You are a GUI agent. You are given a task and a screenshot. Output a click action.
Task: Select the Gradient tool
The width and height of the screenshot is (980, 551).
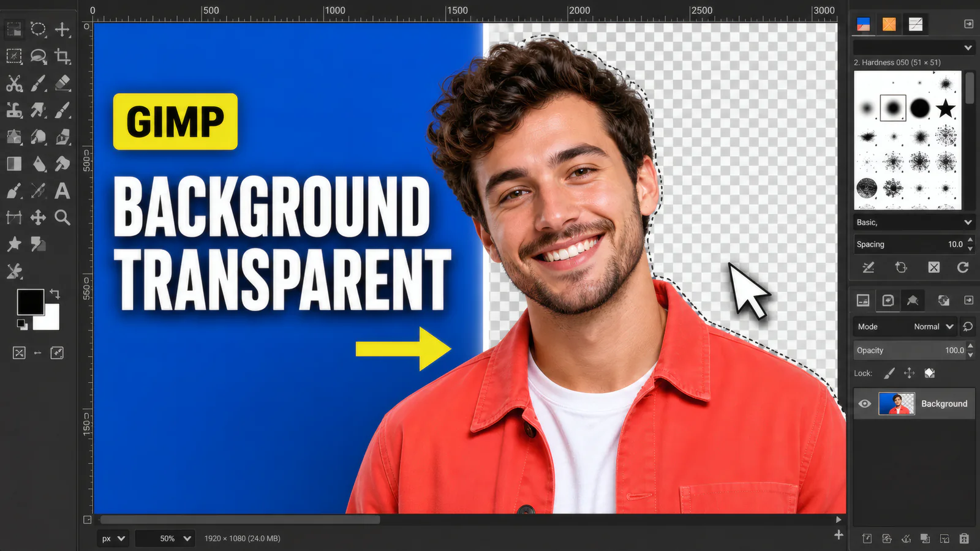pyautogui.click(x=14, y=164)
